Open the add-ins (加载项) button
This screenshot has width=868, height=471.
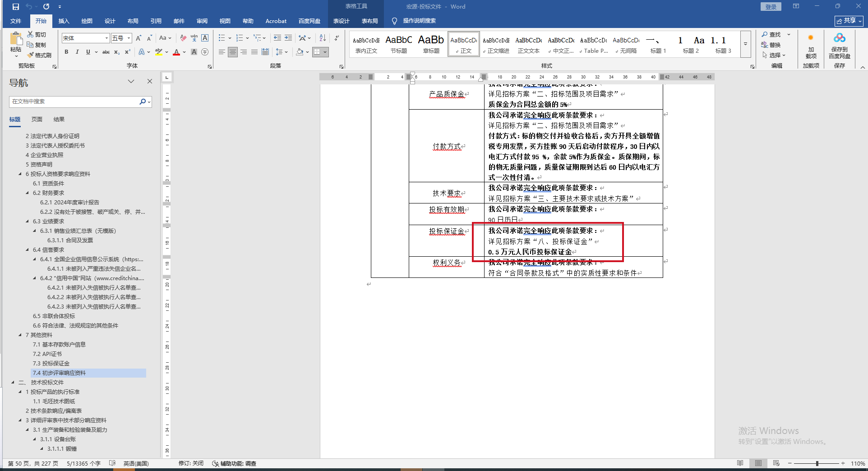pyautogui.click(x=811, y=46)
